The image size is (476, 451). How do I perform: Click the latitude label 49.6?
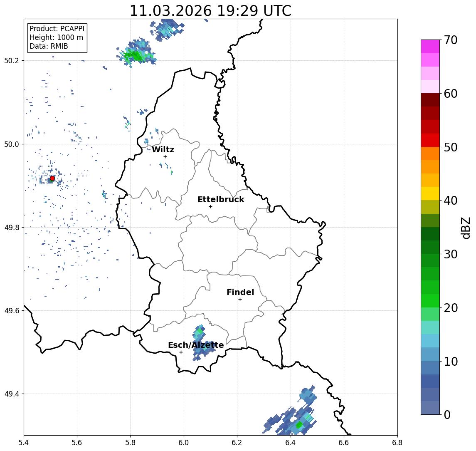click(x=11, y=311)
